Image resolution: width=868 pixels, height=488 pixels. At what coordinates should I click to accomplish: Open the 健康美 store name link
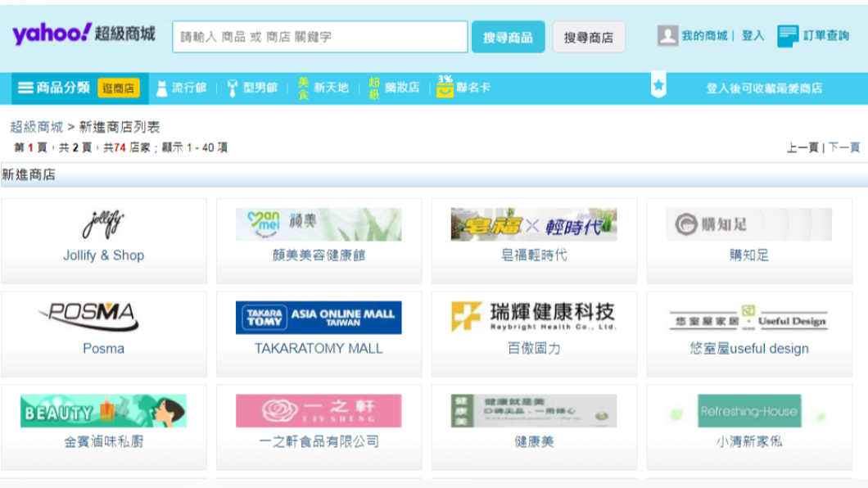[x=534, y=441]
